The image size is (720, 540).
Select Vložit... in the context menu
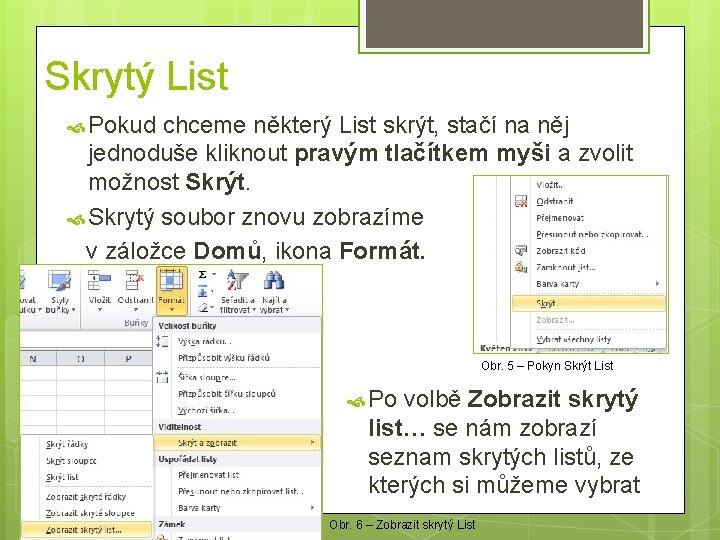tap(550, 185)
